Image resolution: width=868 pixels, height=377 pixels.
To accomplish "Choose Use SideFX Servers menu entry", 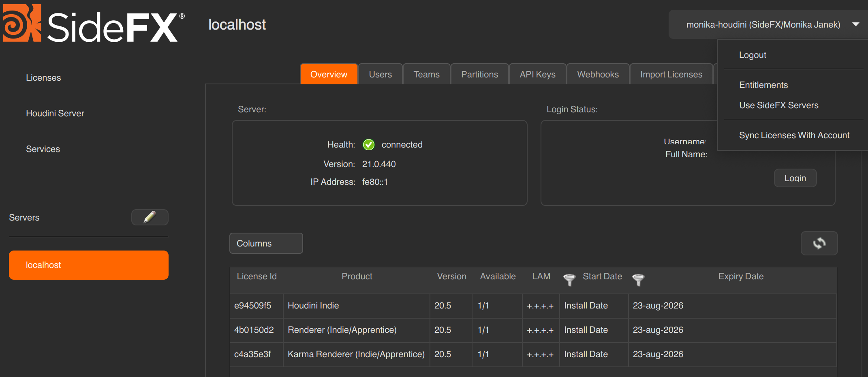I will click(778, 105).
